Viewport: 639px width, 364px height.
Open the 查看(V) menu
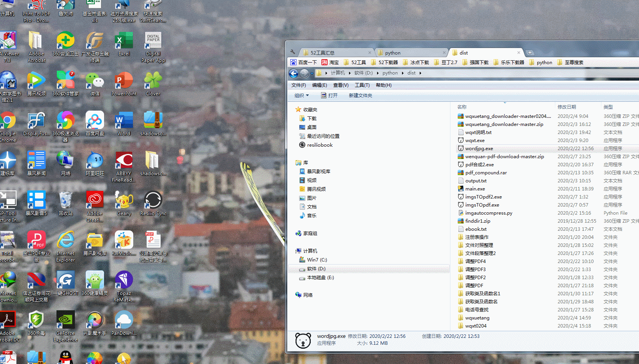341,85
